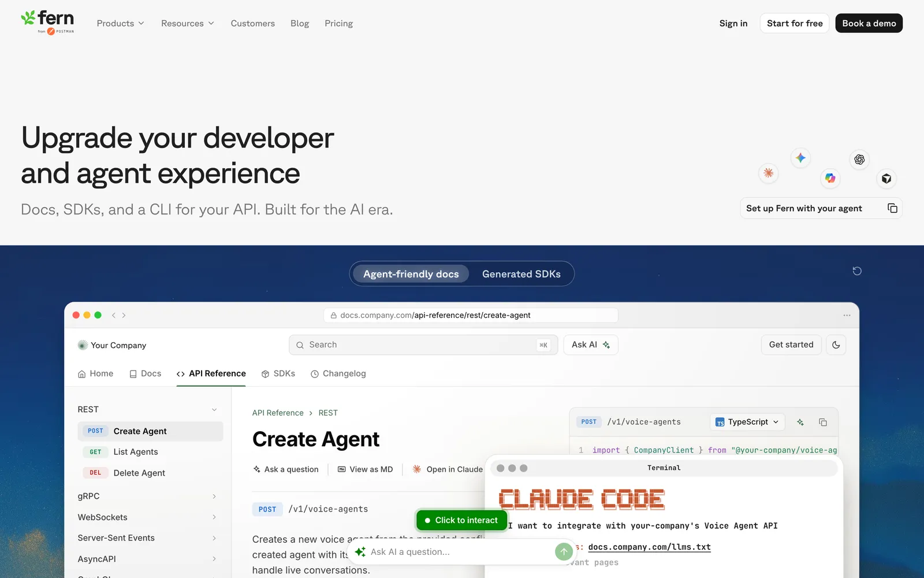Collapse the REST sidebar section
The image size is (924, 578).
[214, 409]
